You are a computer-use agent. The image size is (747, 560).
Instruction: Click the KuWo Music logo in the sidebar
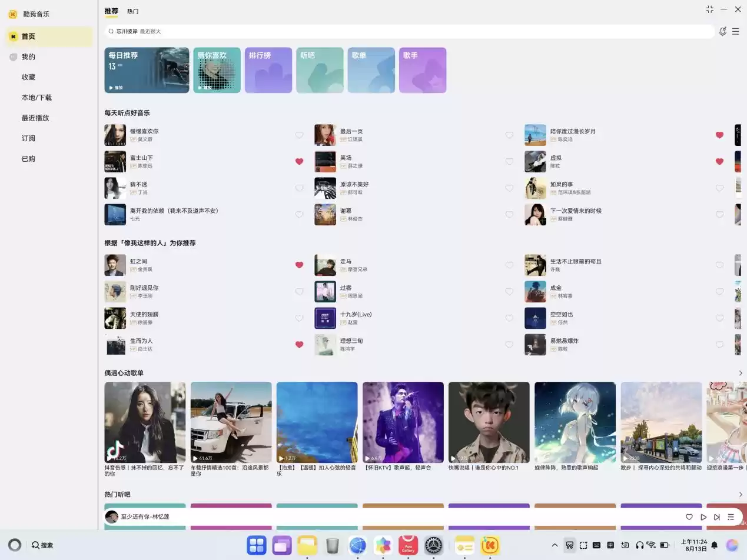13,14
